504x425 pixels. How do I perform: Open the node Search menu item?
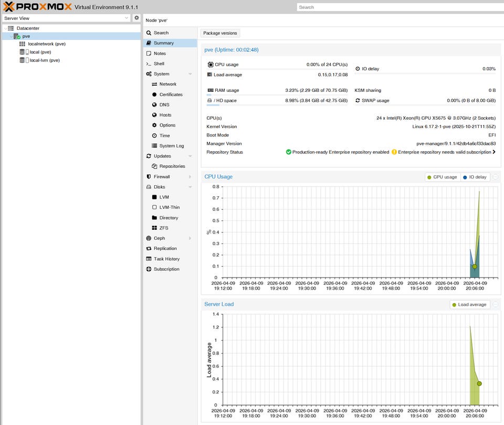(170, 33)
